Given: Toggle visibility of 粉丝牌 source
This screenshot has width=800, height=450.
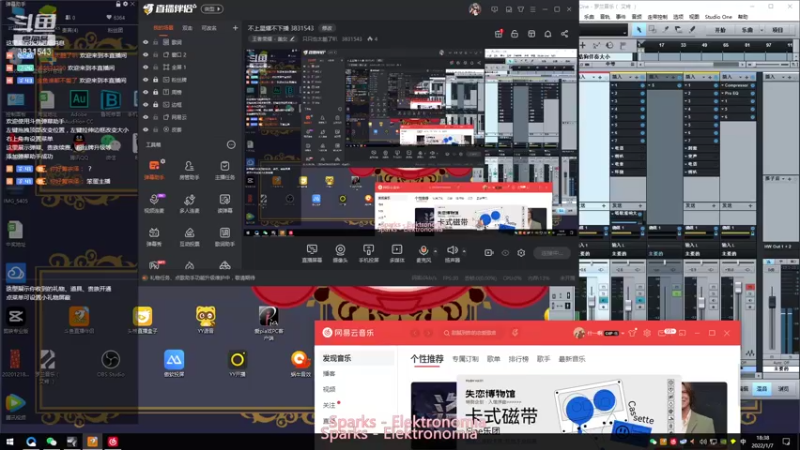Looking at the screenshot, I should (x=145, y=80).
